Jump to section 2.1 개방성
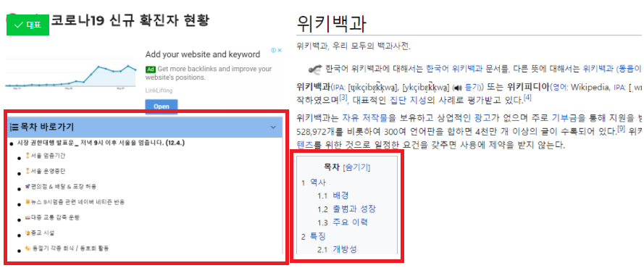Screen dimensions: 644x268 click(x=345, y=249)
